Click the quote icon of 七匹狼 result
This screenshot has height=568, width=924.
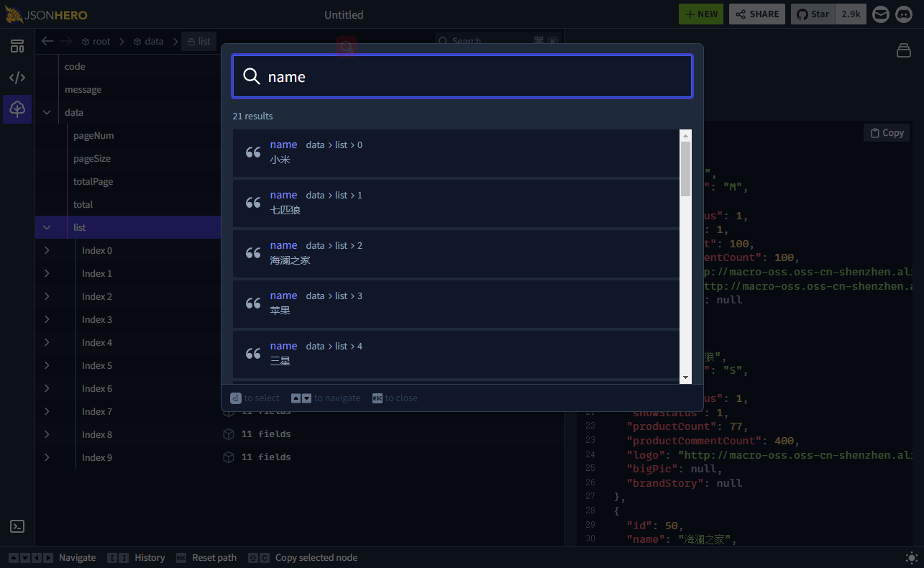click(253, 203)
